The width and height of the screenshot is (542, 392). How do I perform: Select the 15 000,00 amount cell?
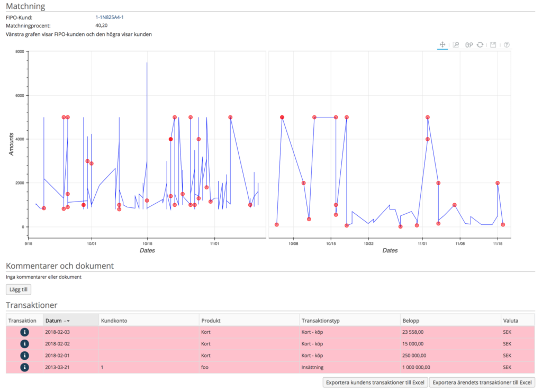(x=450, y=344)
